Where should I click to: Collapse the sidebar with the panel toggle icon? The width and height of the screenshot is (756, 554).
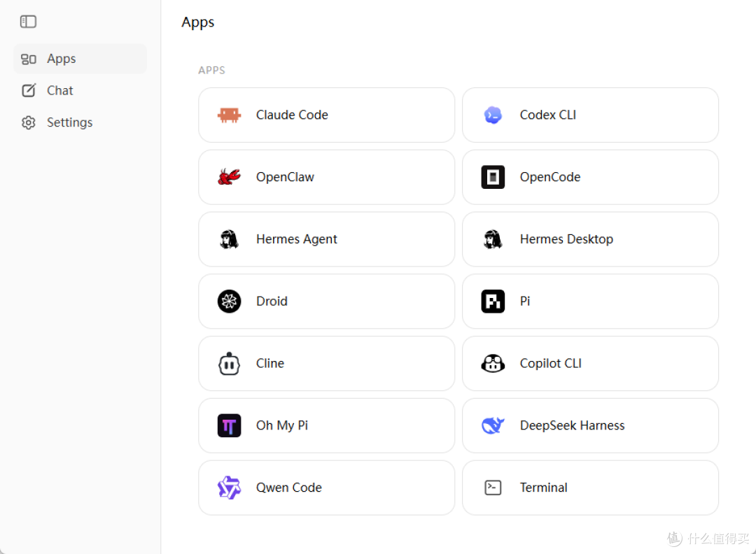(x=28, y=22)
